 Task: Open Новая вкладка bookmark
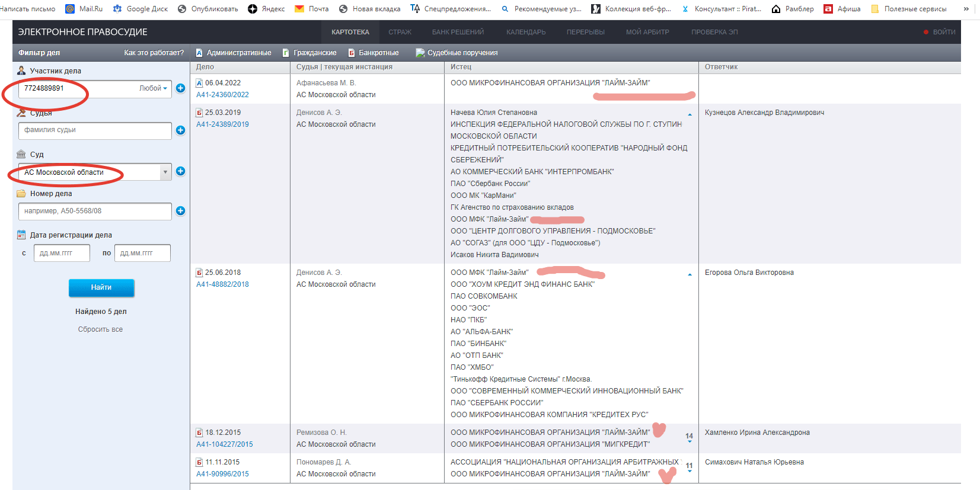[x=370, y=9]
